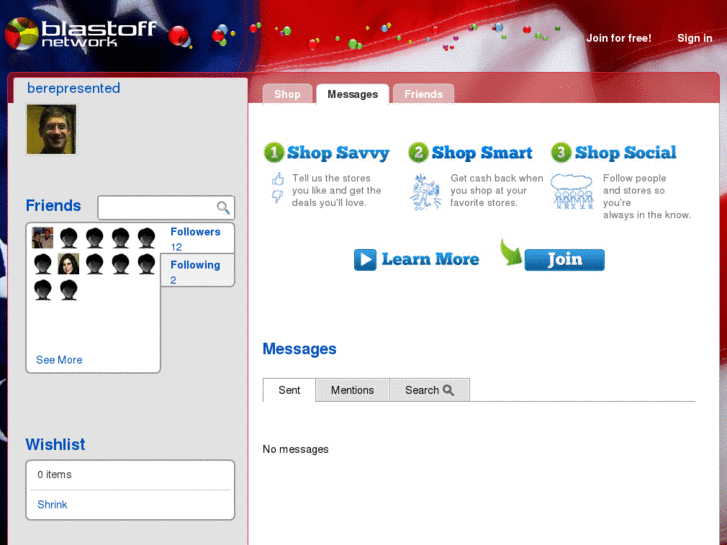Click the Blastoff Network logo
727x545 pixels.
pyautogui.click(x=81, y=34)
